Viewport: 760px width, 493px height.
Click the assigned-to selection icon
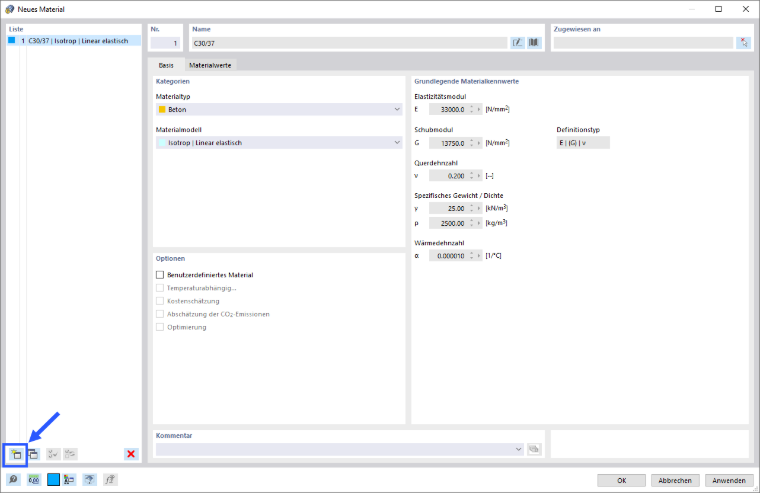[x=743, y=43]
